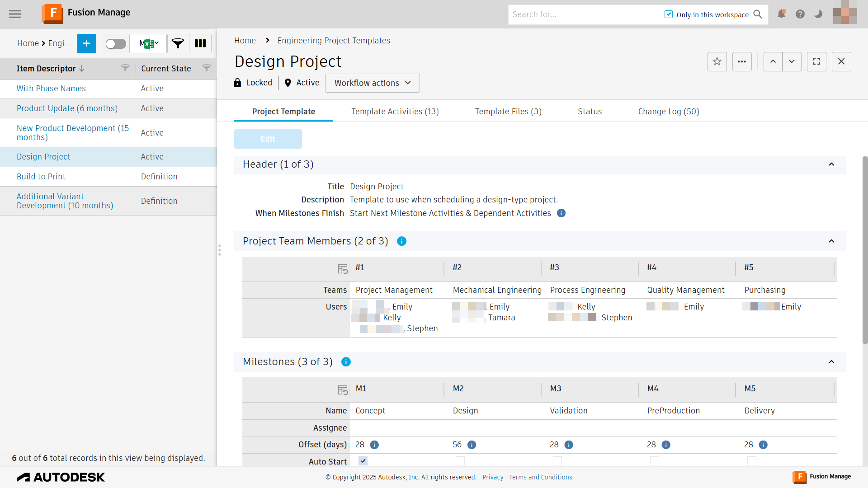This screenshot has height=488, width=868.
Task: Collapse the Header section chevron
Action: tap(831, 164)
